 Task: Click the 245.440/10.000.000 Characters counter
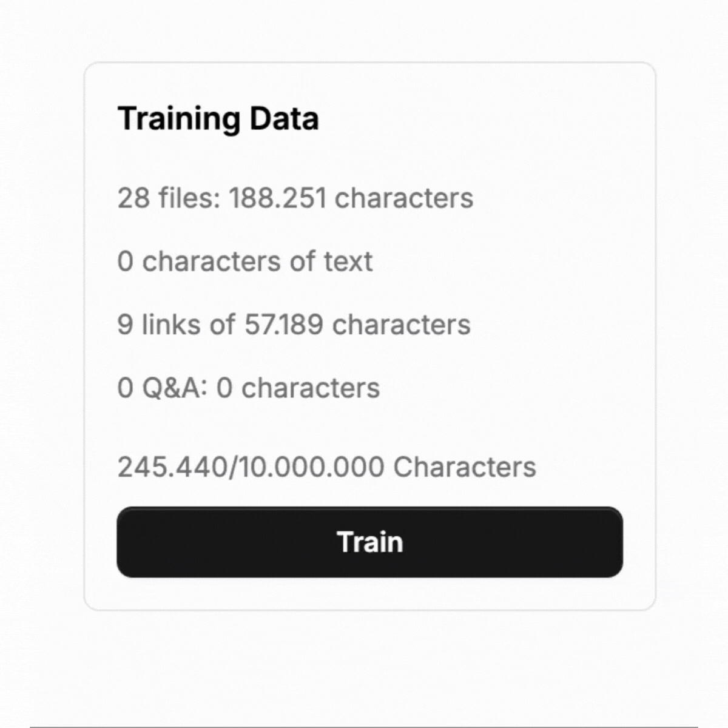pyautogui.click(x=326, y=467)
